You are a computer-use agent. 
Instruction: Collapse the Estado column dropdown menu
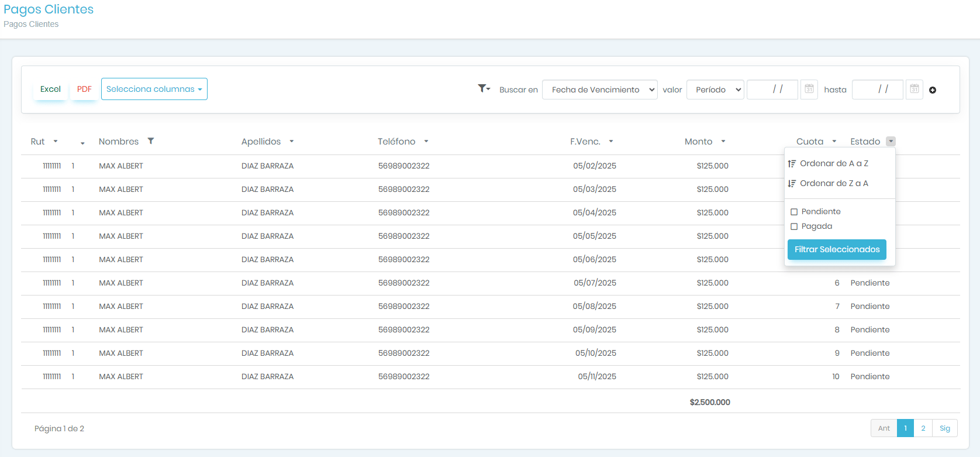[x=891, y=142]
